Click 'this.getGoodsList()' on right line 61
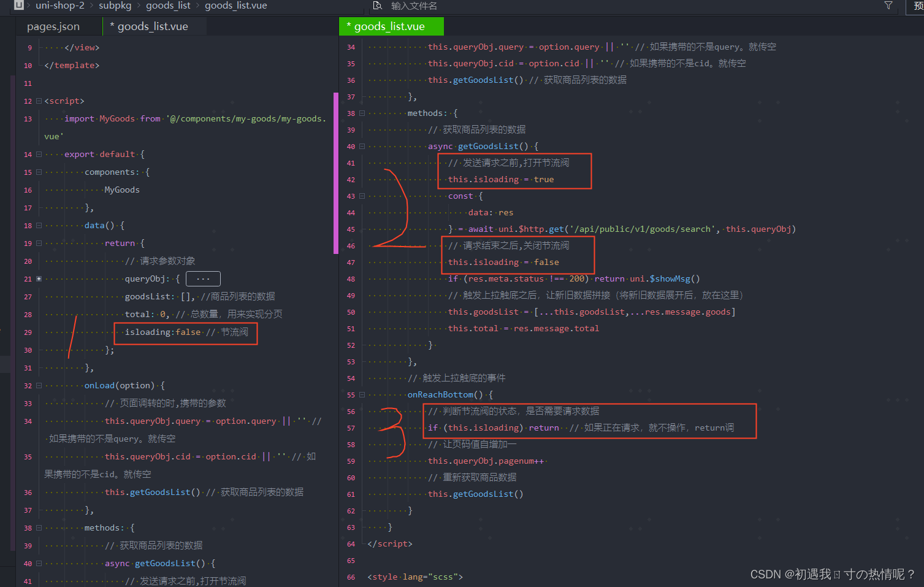Viewport: 924px width, 587px height. pyautogui.click(x=476, y=494)
